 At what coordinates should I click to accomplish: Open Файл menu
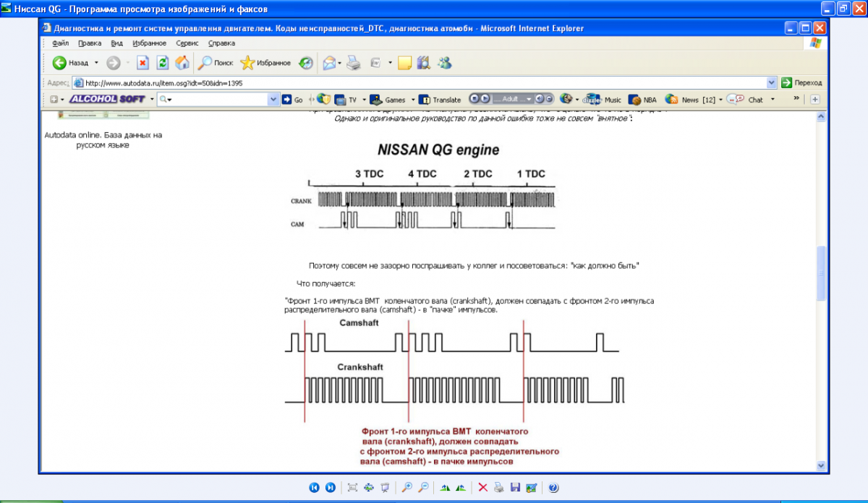pos(60,43)
